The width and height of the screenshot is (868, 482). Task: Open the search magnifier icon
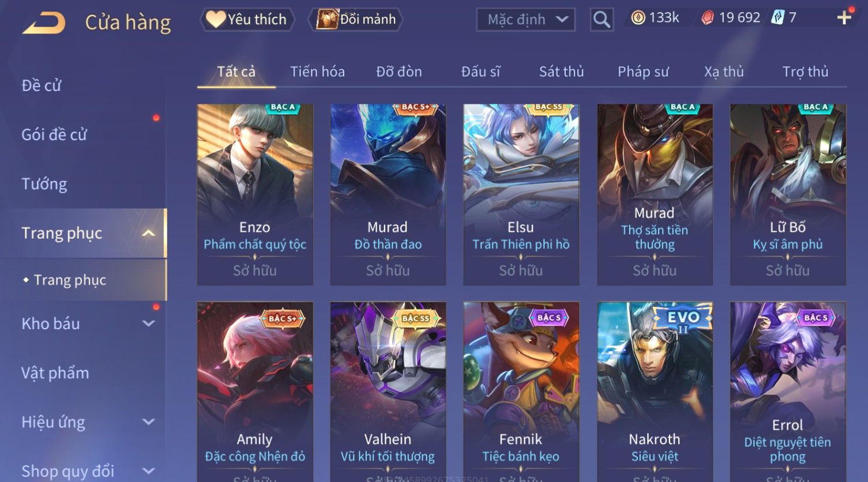[x=602, y=20]
